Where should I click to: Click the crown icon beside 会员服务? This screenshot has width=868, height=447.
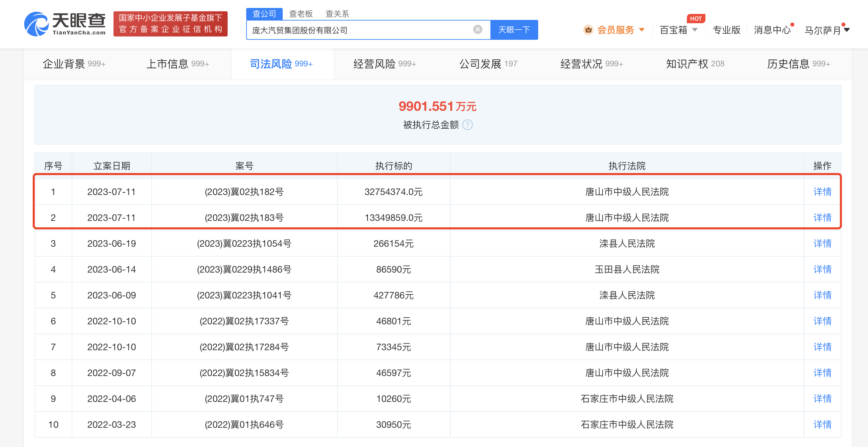coord(588,30)
